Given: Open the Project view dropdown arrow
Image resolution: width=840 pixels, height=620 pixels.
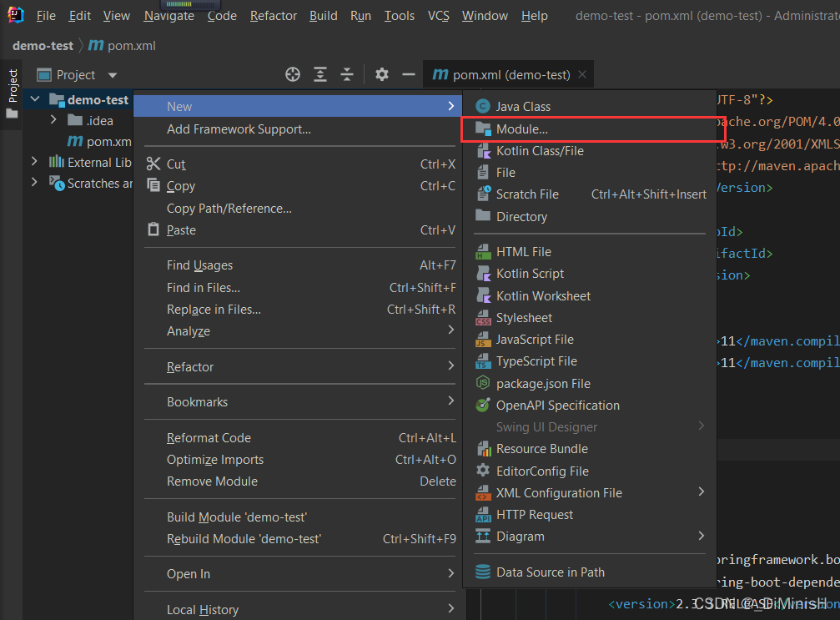Looking at the screenshot, I should click(112, 75).
